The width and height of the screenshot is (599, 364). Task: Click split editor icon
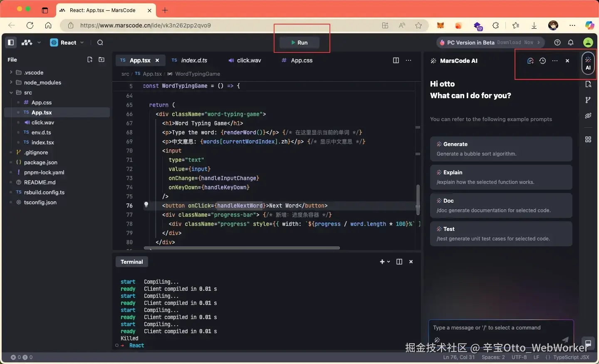coord(396,60)
